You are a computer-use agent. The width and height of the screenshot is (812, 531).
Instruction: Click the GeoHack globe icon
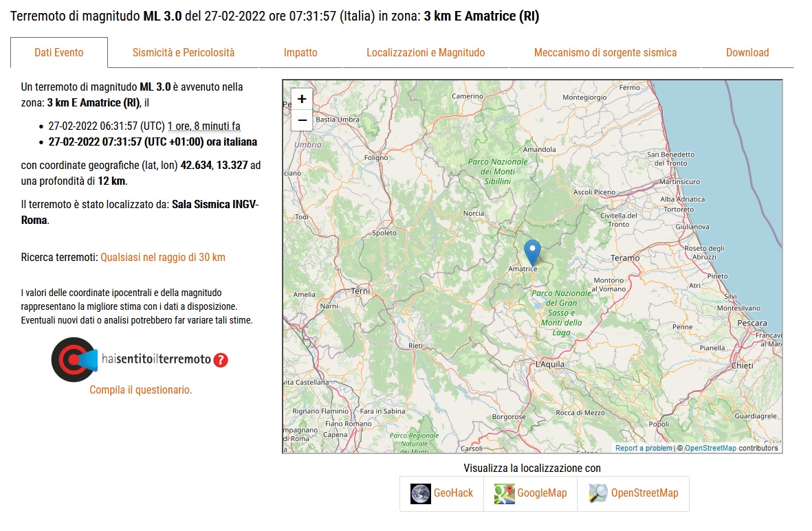pos(421,493)
